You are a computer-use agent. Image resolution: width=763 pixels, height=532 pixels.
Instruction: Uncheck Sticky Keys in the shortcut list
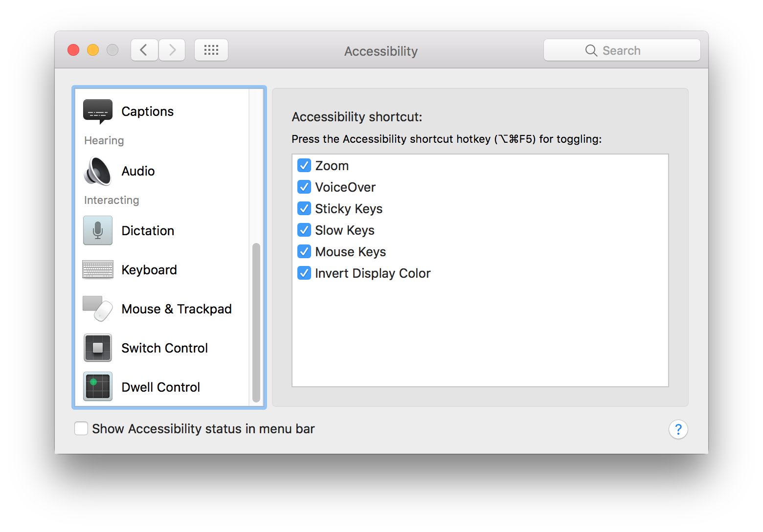304,208
